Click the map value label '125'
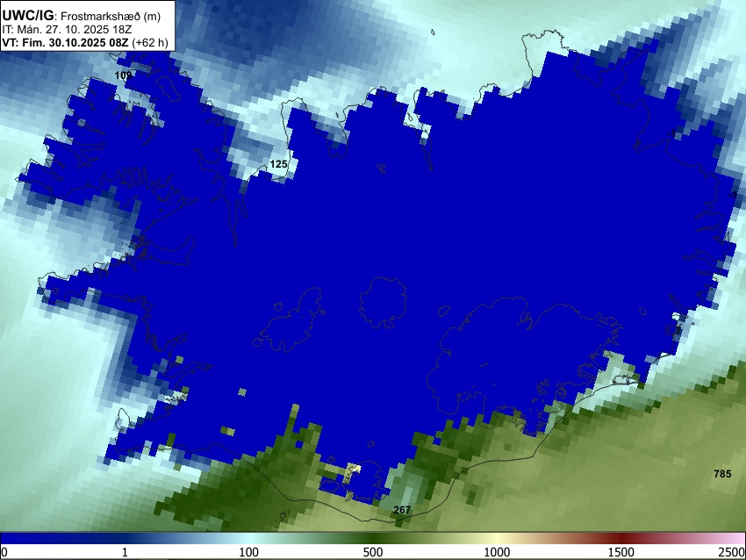 278,164
